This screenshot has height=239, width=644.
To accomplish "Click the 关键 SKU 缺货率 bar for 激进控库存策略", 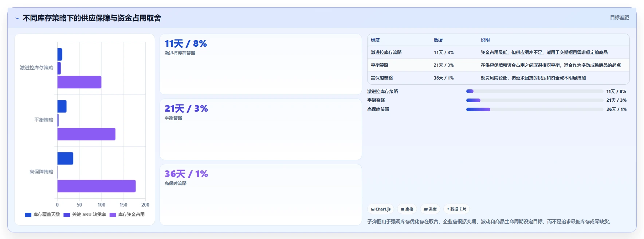I will coord(59,68).
